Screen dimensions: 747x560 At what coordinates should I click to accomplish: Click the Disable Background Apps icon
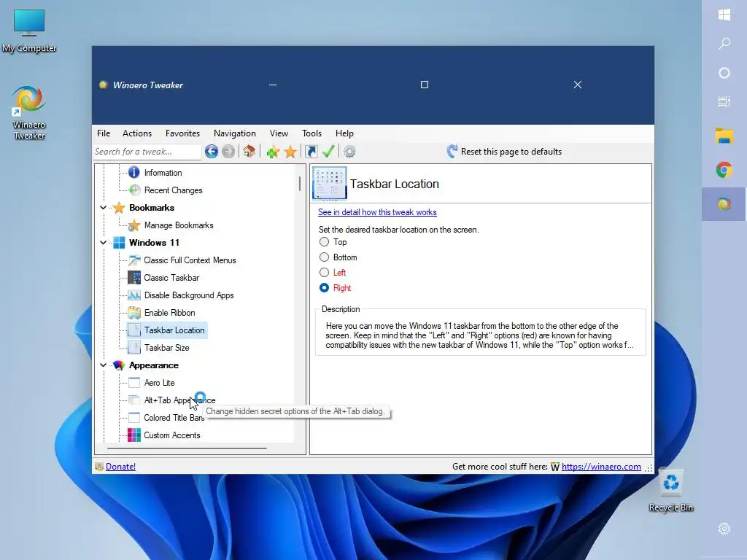134,295
